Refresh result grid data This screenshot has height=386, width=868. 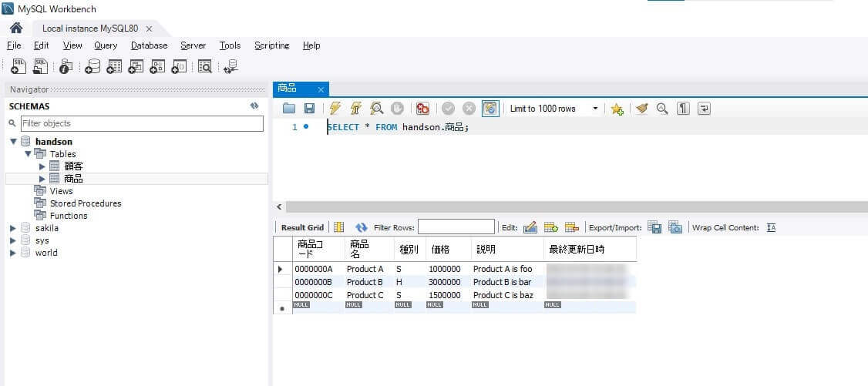[362, 227]
